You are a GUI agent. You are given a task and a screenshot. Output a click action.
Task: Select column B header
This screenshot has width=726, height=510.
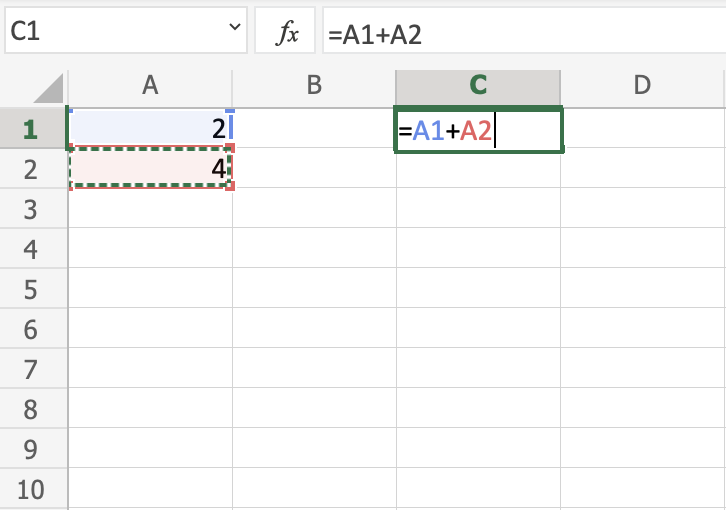[x=314, y=86]
